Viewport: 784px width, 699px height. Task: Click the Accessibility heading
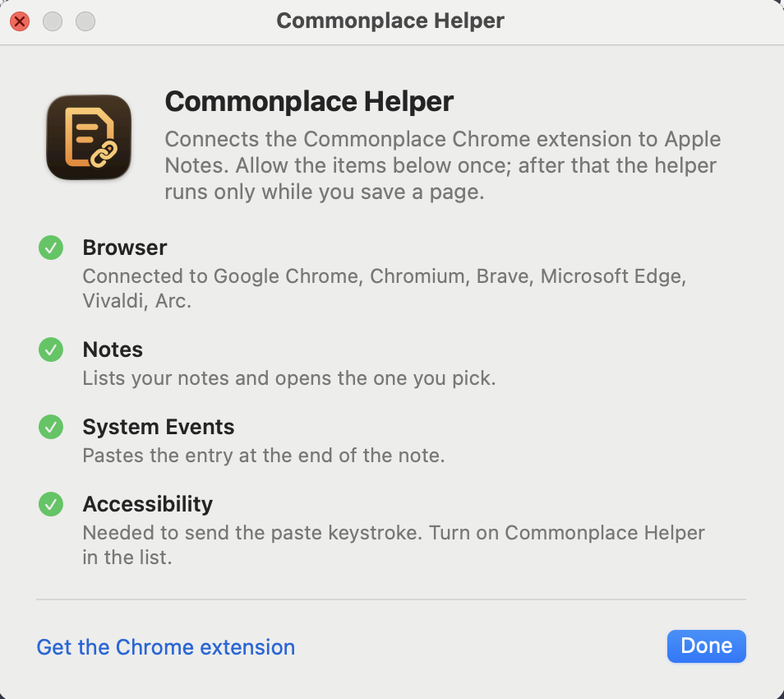pos(147,504)
